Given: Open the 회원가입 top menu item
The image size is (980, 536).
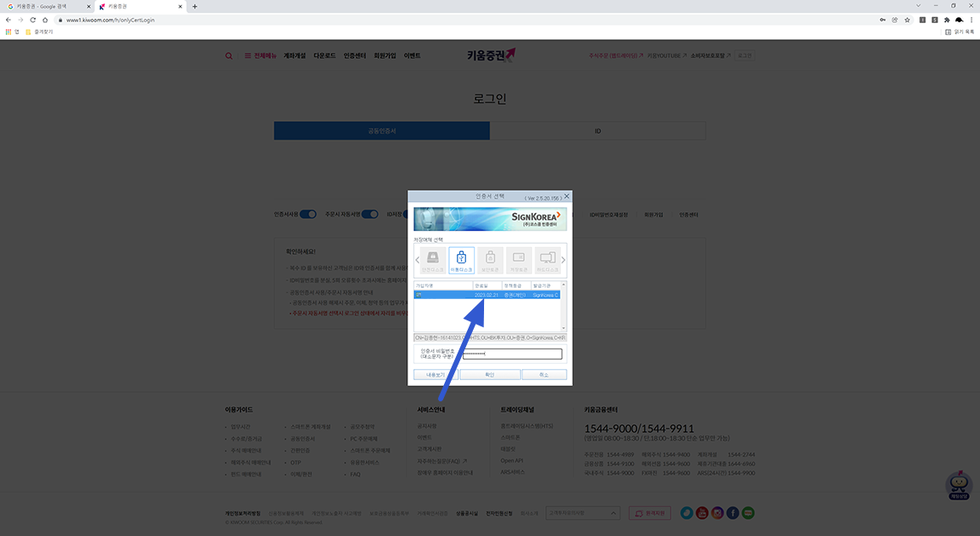Looking at the screenshot, I should (x=385, y=55).
